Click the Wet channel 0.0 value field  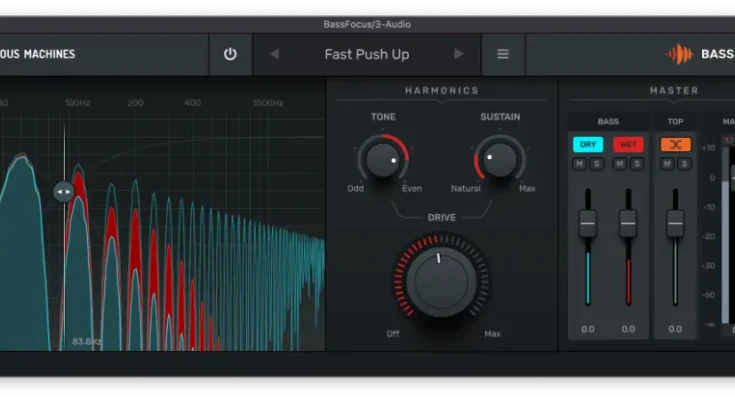628,329
